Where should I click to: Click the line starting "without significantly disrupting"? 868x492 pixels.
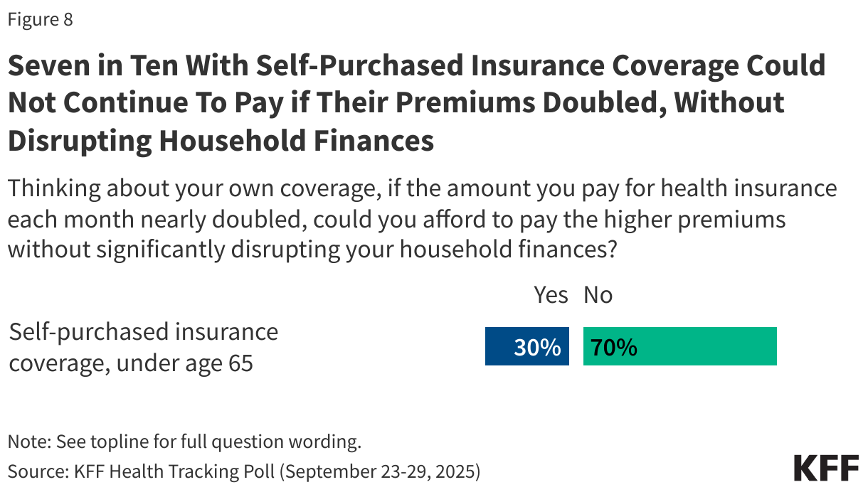(x=312, y=250)
